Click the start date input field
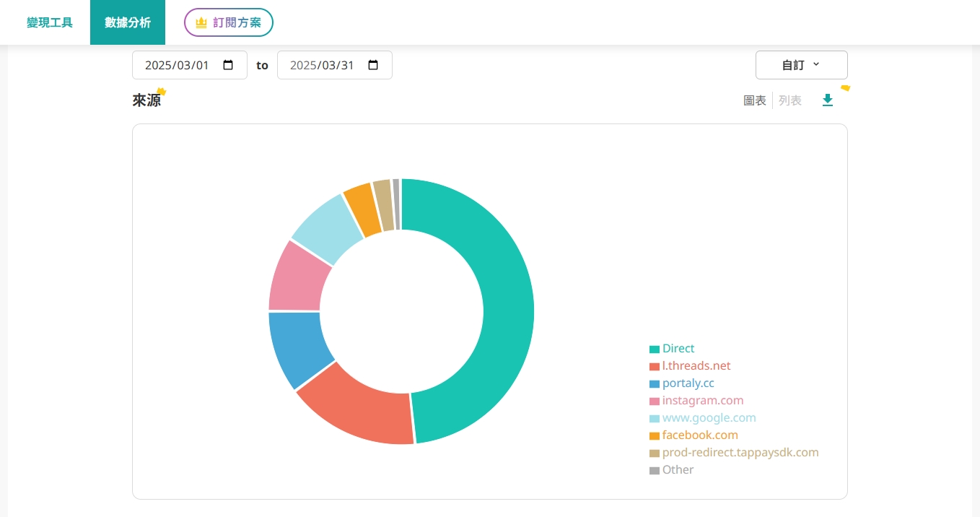 pyautogui.click(x=190, y=65)
